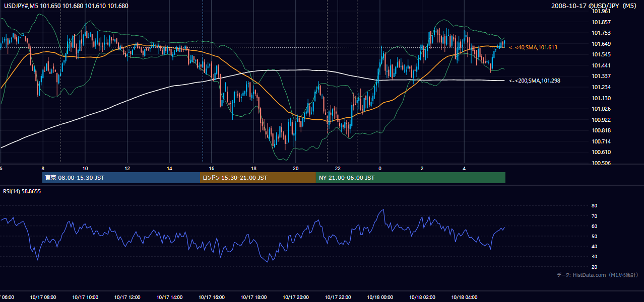This screenshot has height=302, width=644.
Task: Click hour label 22 under price chart
Action: (x=338, y=169)
